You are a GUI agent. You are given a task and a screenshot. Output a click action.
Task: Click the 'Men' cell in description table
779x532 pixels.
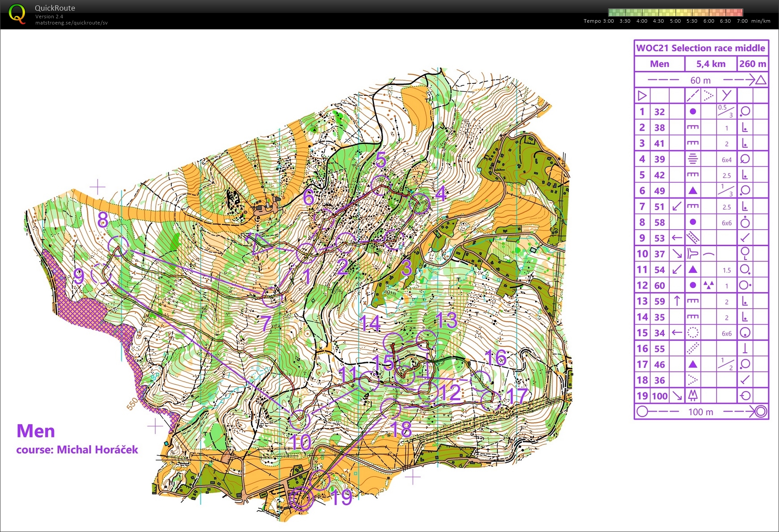pos(659,64)
